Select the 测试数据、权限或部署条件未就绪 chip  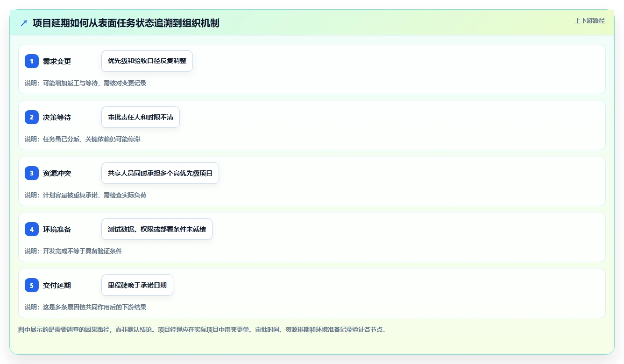tap(157, 229)
